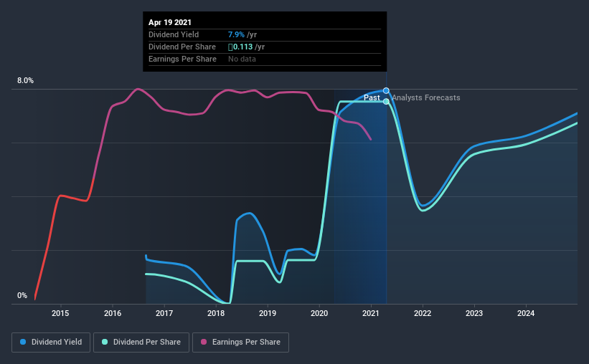The image size is (589, 364).
Task: Click the 2022 x-axis label
Action: (x=423, y=313)
